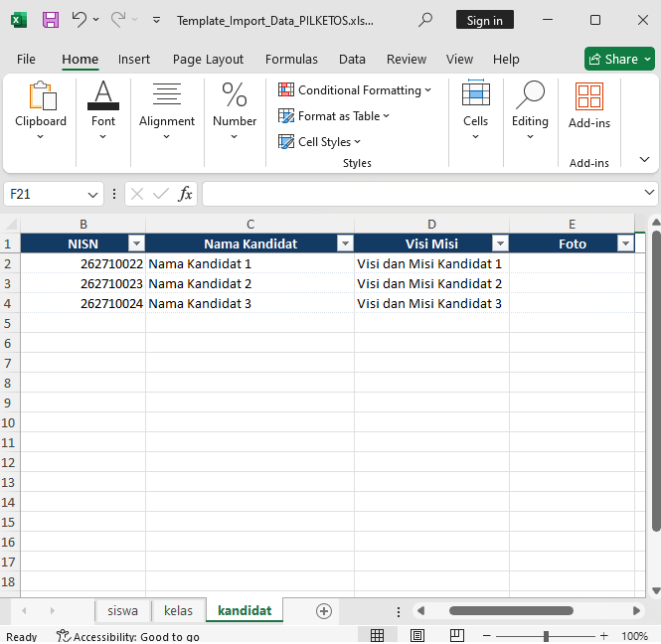Click Accessibility: Good to go status
This screenshot has height=644, width=661.
(x=128, y=636)
